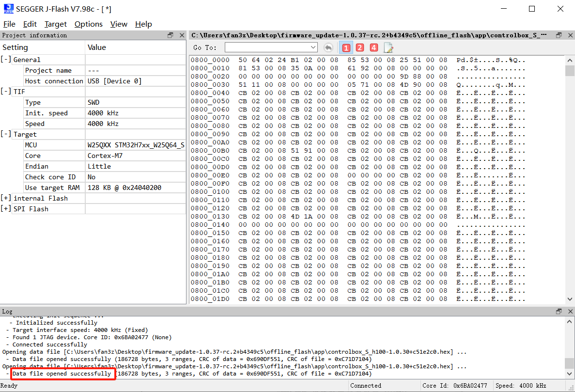Screen dimensions: 575x392
Task: Select the Endian value Little
Action: pyautogui.click(x=99, y=166)
